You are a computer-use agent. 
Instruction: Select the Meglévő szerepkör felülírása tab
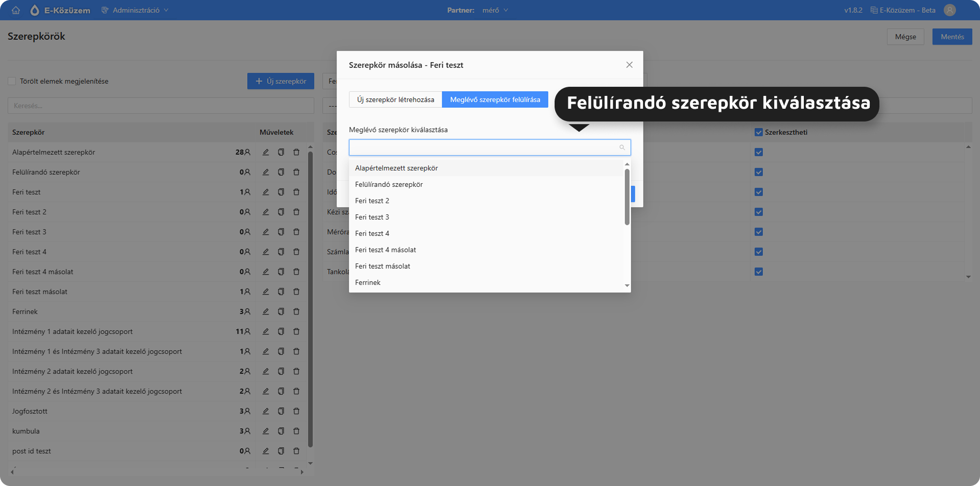point(494,100)
